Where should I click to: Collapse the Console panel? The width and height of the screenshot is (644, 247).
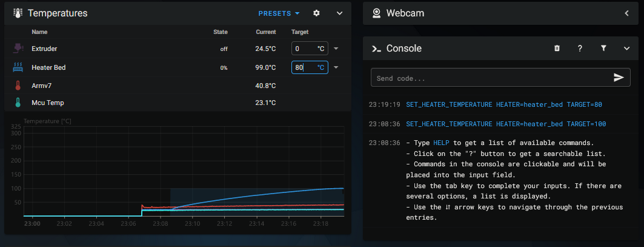click(626, 49)
